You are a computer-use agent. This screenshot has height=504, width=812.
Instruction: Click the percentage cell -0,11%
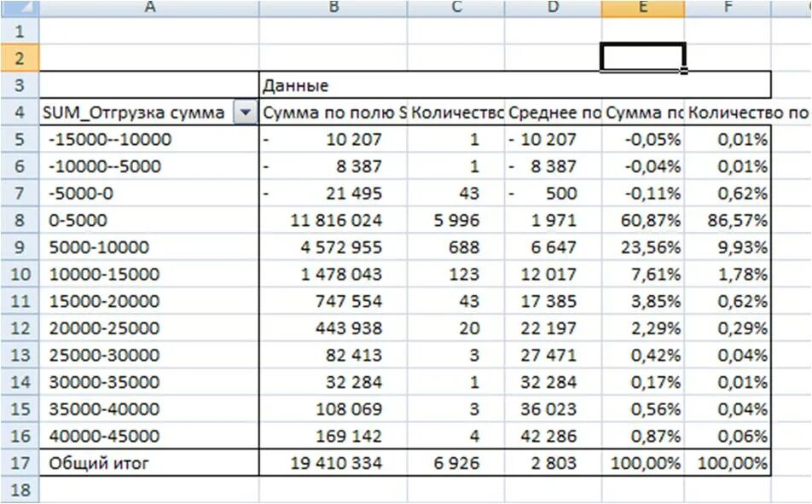coord(643,193)
